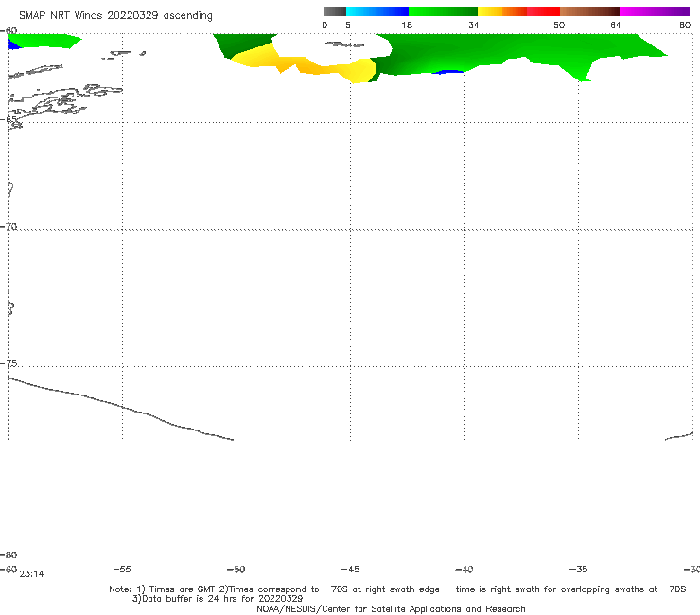The image size is (700, 615).
Task: Click the color bar label '5'
Action: click(x=348, y=25)
